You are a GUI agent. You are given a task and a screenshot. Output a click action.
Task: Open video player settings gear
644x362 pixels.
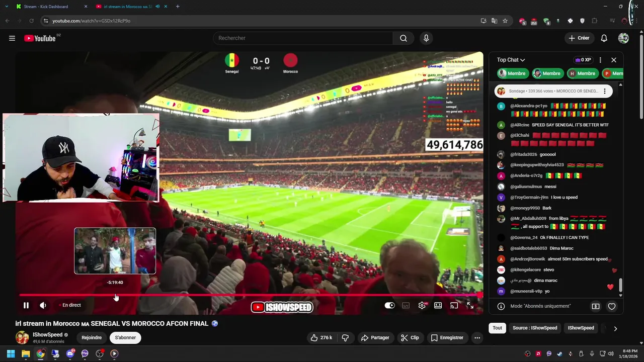pyautogui.click(x=422, y=305)
